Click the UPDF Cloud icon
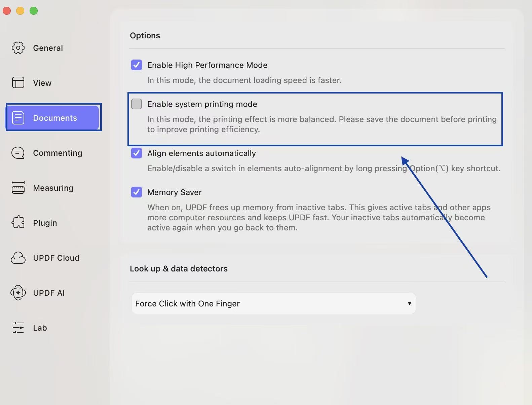 click(18, 258)
